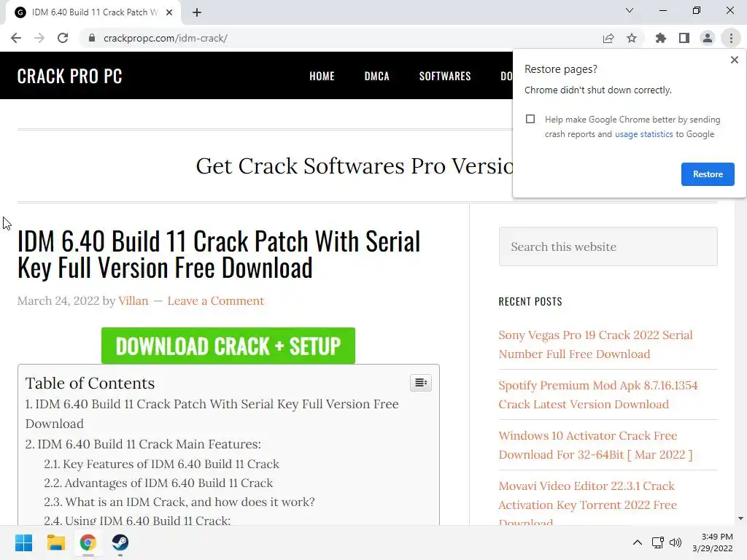Click Leave a Comment link
The height and width of the screenshot is (560, 747).
(215, 301)
